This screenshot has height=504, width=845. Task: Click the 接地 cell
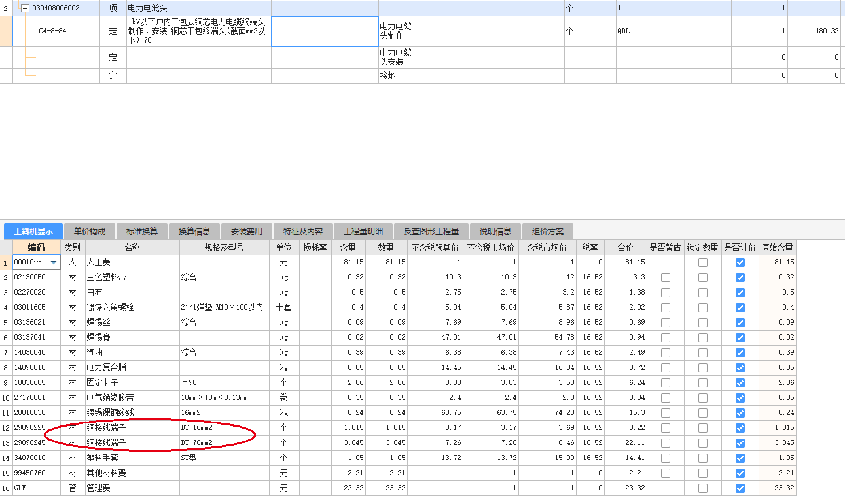399,76
